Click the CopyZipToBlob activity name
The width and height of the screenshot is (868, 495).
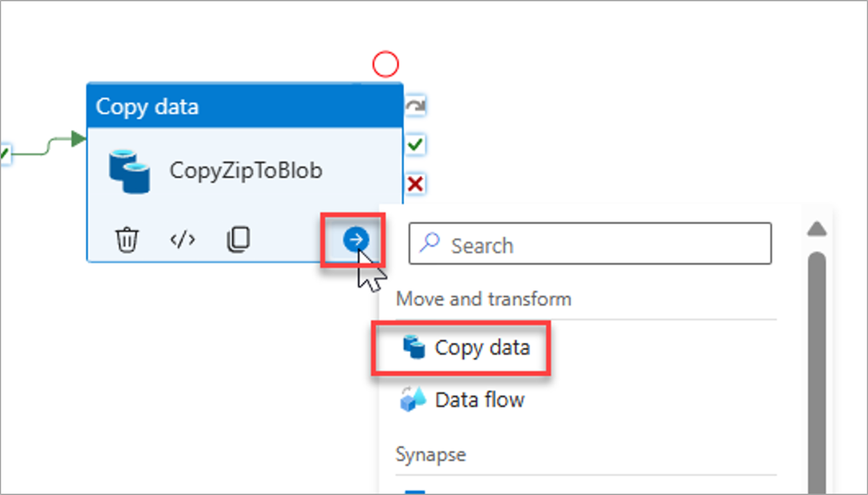246,171
